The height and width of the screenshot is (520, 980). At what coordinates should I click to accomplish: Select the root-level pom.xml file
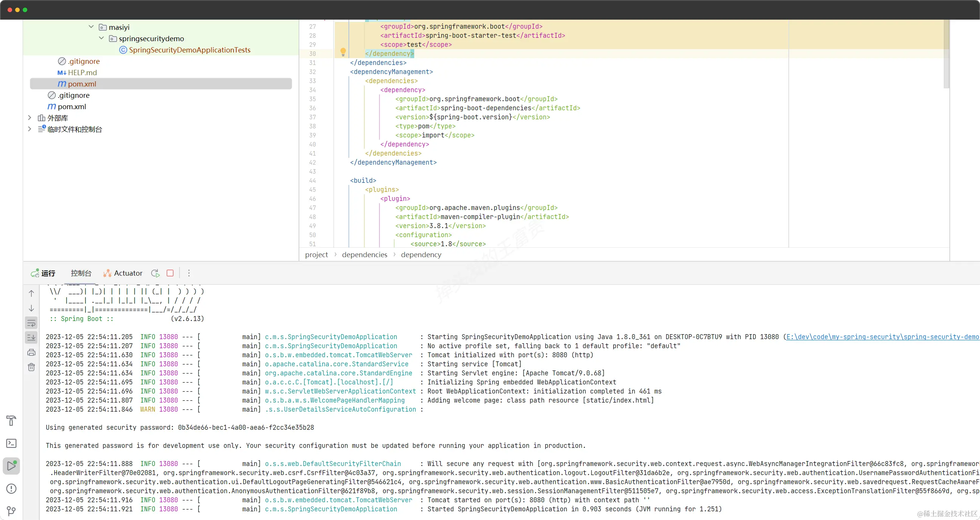coord(72,106)
